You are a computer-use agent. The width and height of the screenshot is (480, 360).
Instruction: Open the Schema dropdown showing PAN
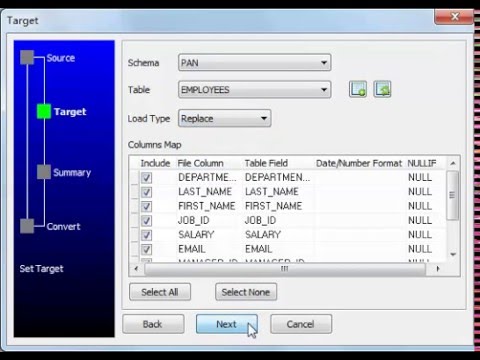(x=255, y=63)
